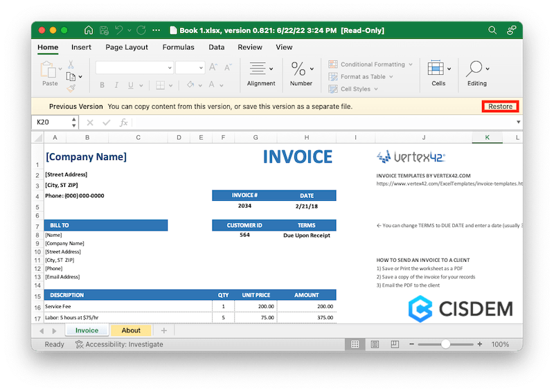Click the Format Painter brush icon

71,88
